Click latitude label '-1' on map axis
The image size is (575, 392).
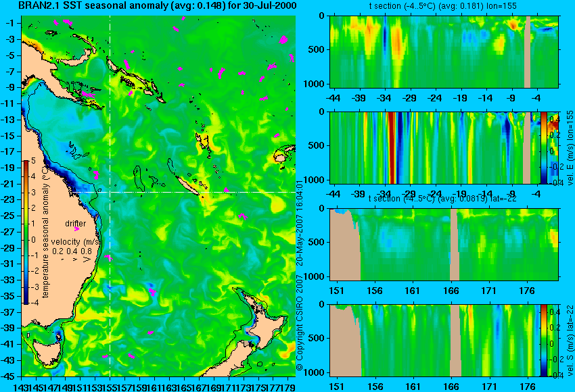click(x=10, y=23)
